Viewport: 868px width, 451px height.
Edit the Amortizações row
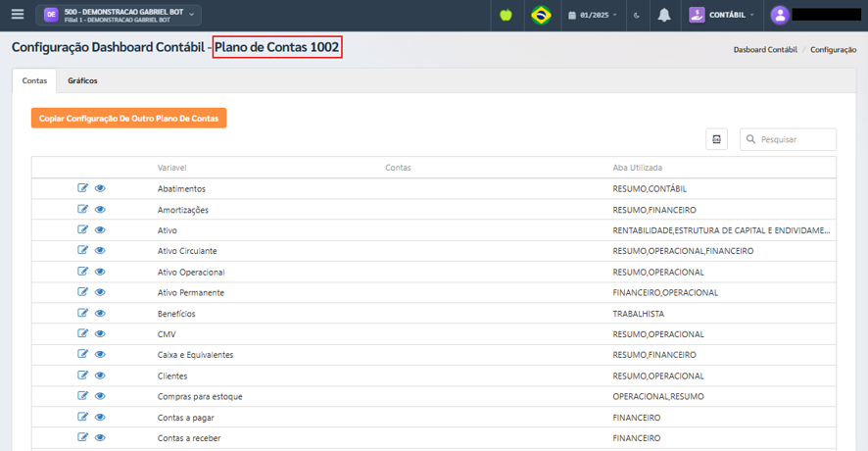[82, 209]
